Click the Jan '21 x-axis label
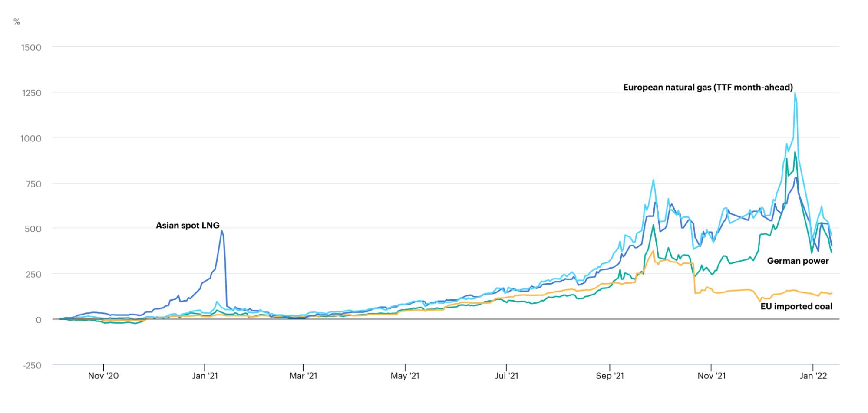This screenshot has height=413, width=868. coord(205,376)
